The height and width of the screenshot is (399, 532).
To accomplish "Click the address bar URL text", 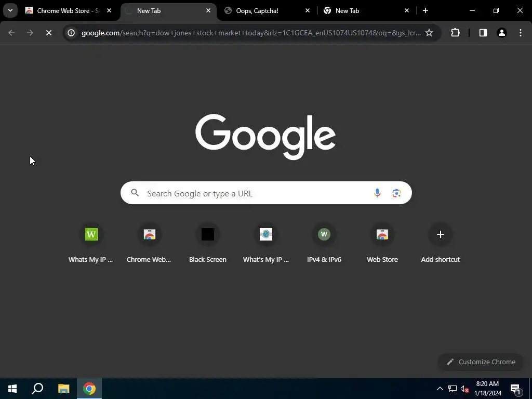I will point(251,33).
